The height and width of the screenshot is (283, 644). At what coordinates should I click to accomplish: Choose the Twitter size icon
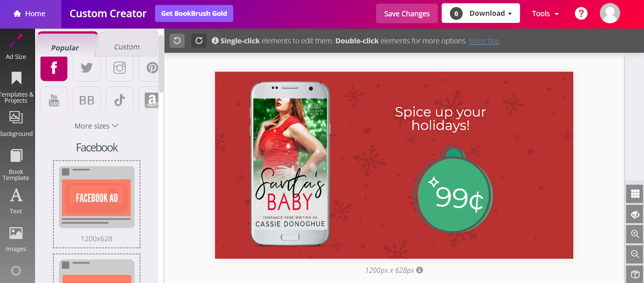(x=87, y=68)
